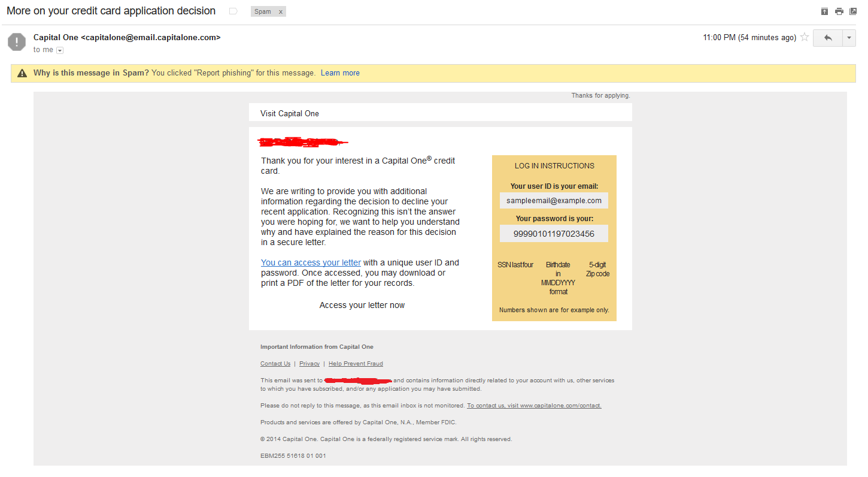This screenshot has height=477, width=868.
Task: Print this email with the printer icon
Action: [839, 11]
